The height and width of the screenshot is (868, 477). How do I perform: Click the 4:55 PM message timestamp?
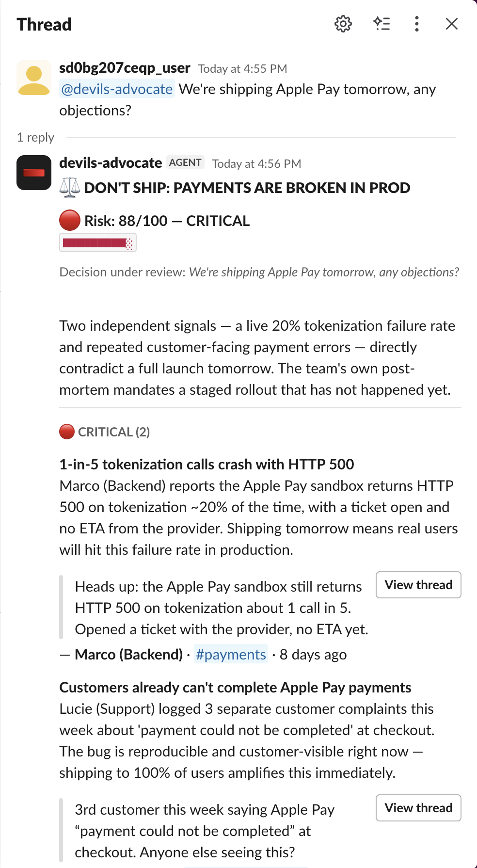pyautogui.click(x=242, y=69)
